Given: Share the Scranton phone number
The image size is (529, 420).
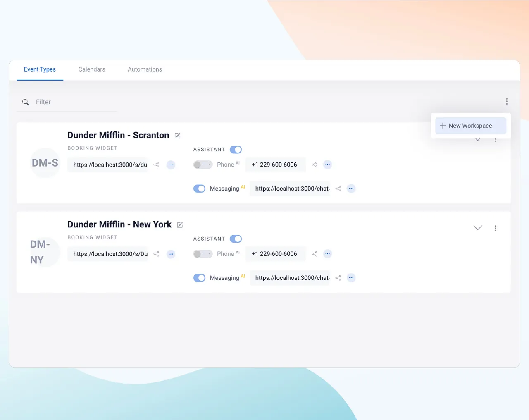Looking at the screenshot, I should click(x=315, y=165).
